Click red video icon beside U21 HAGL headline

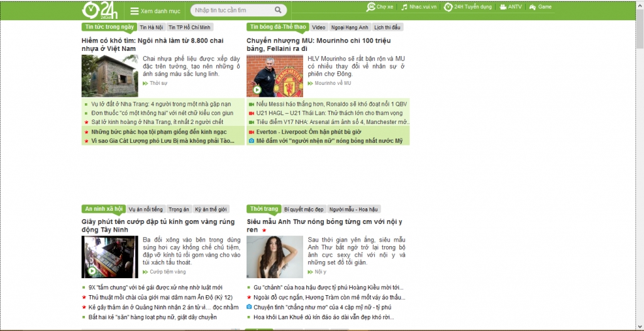coord(252,113)
